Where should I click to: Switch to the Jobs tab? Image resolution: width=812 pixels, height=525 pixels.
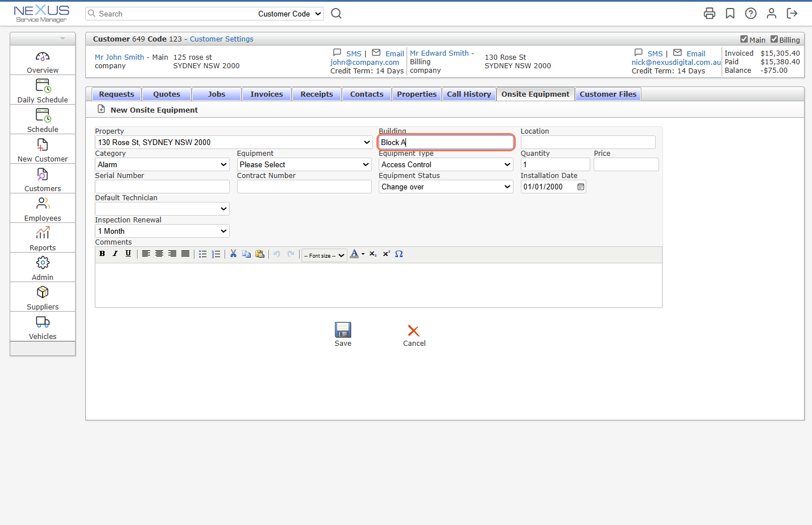click(217, 94)
